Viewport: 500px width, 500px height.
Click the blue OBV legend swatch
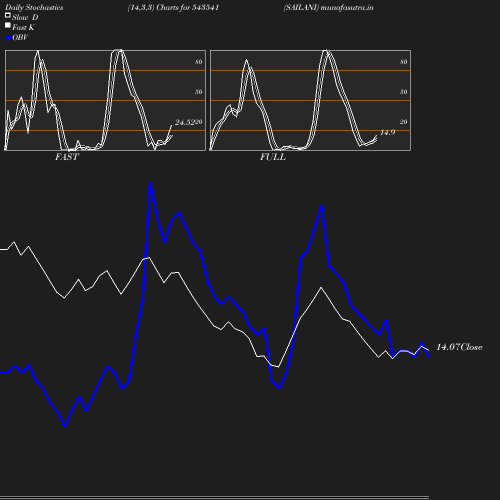tap(8, 38)
